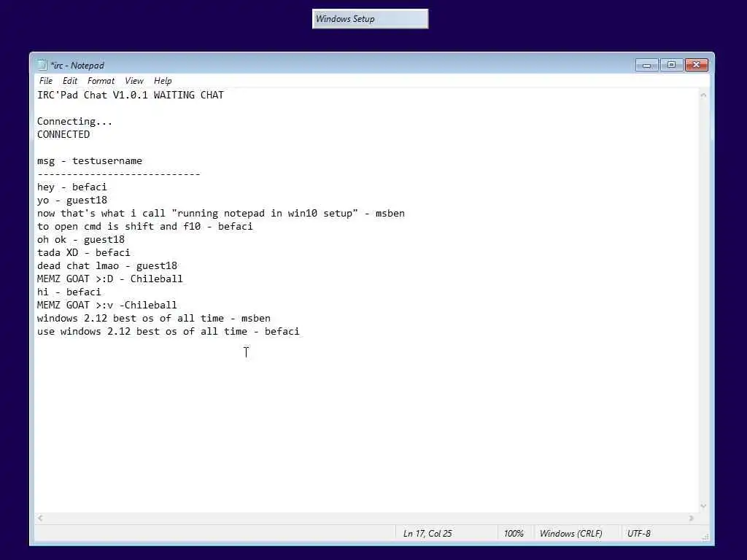Screen dimensions: 747x560
Task: Click the 'CONNECTED' line
Action: click(63, 134)
